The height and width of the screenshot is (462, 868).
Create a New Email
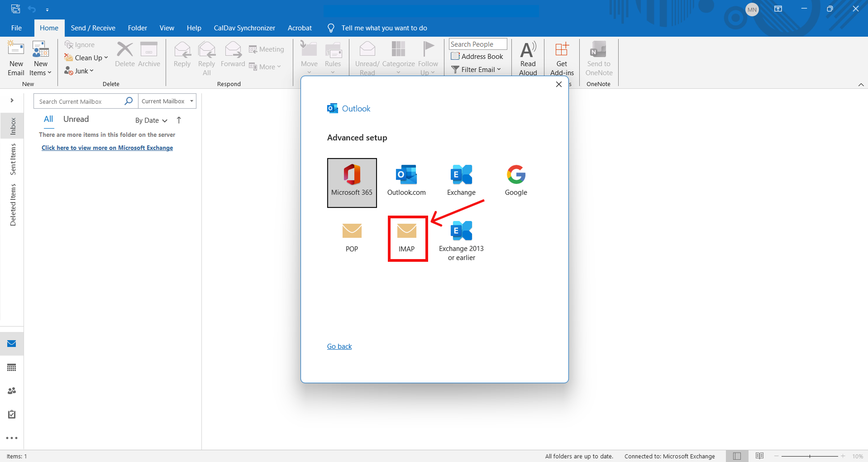tap(16, 58)
